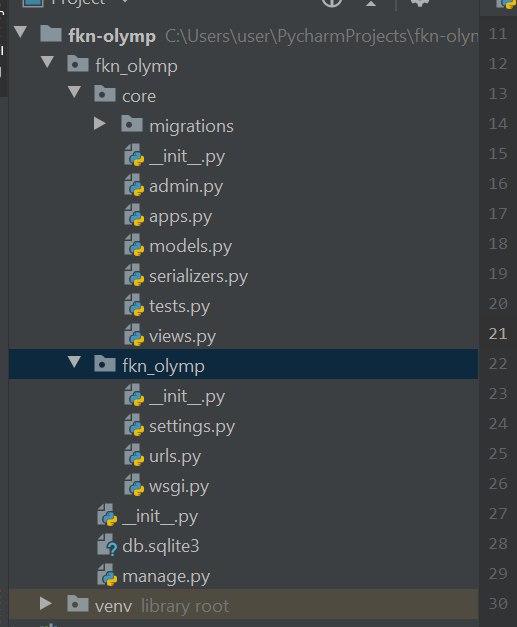Click the core folder icon

click(105, 94)
